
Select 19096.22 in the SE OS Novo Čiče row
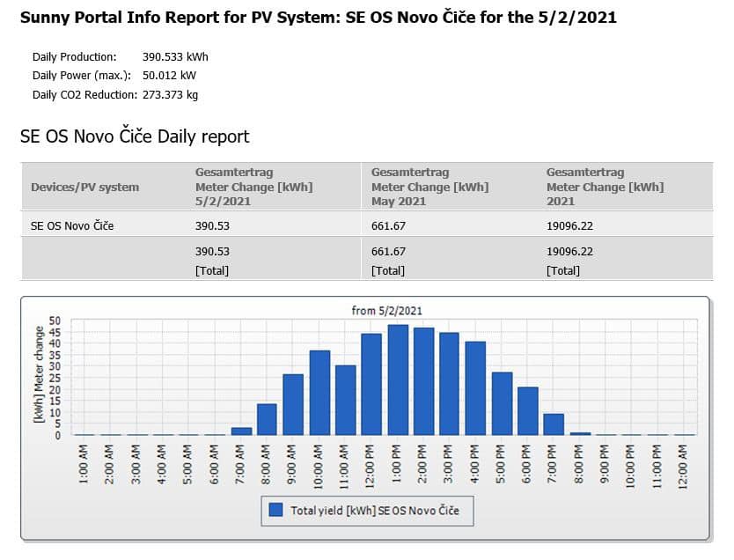point(569,225)
